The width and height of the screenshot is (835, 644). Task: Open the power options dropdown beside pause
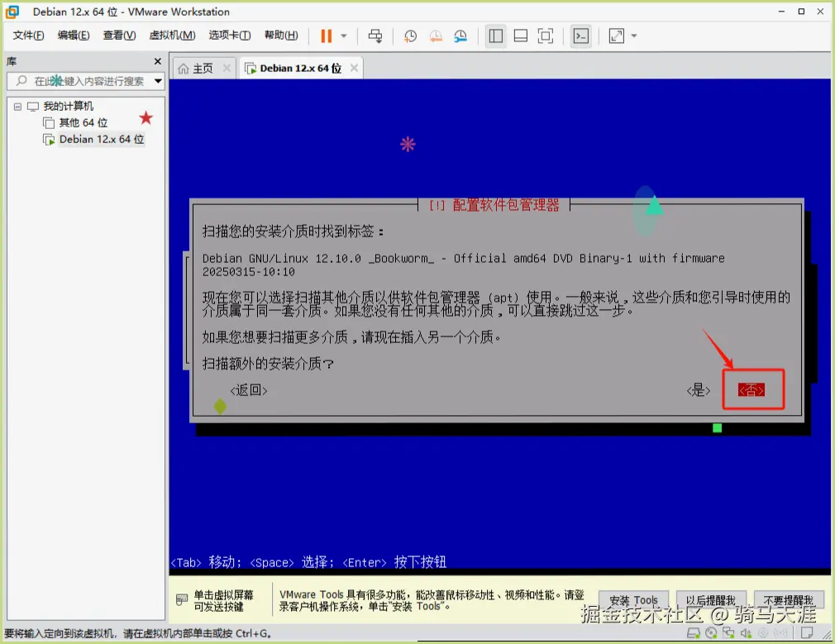pyautogui.click(x=344, y=36)
